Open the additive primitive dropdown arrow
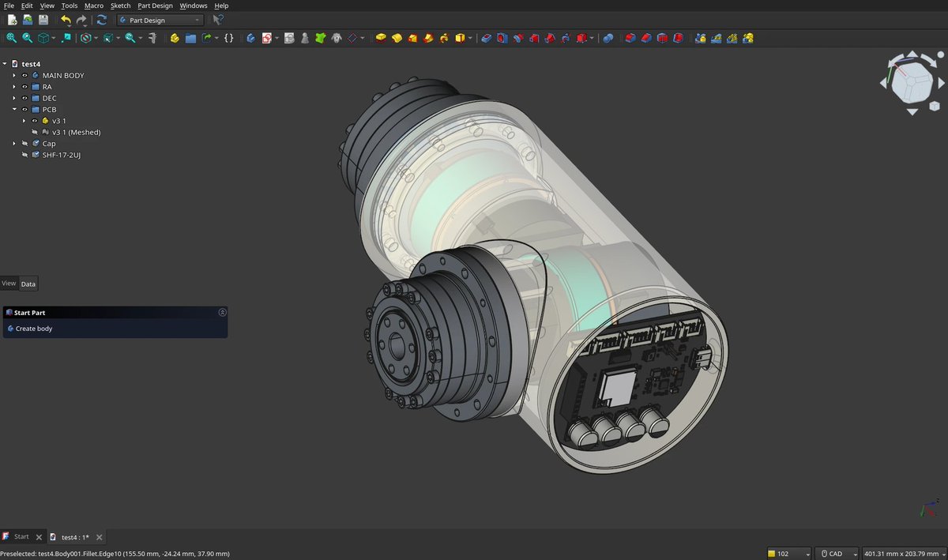This screenshot has height=560, width=948. point(470,37)
